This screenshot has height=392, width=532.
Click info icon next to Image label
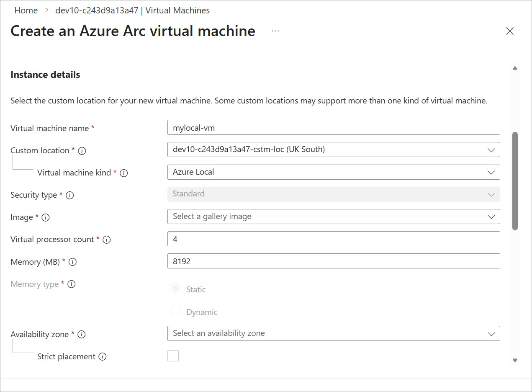click(46, 217)
